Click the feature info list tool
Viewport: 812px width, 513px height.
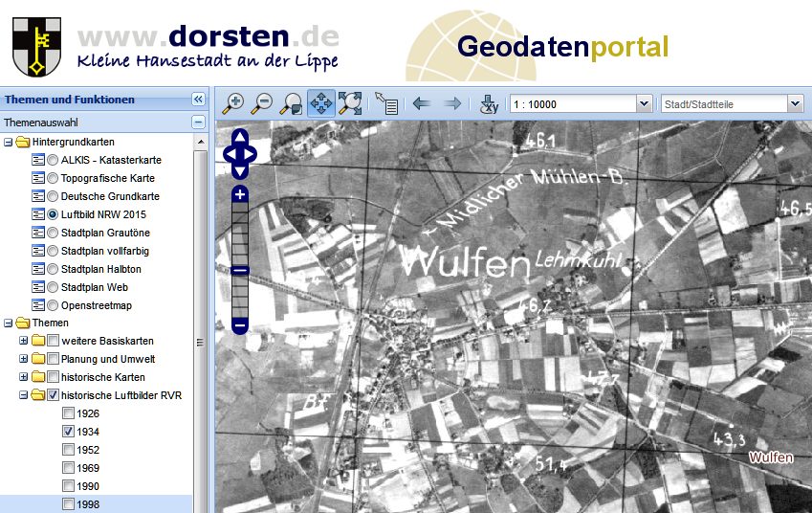click(386, 103)
